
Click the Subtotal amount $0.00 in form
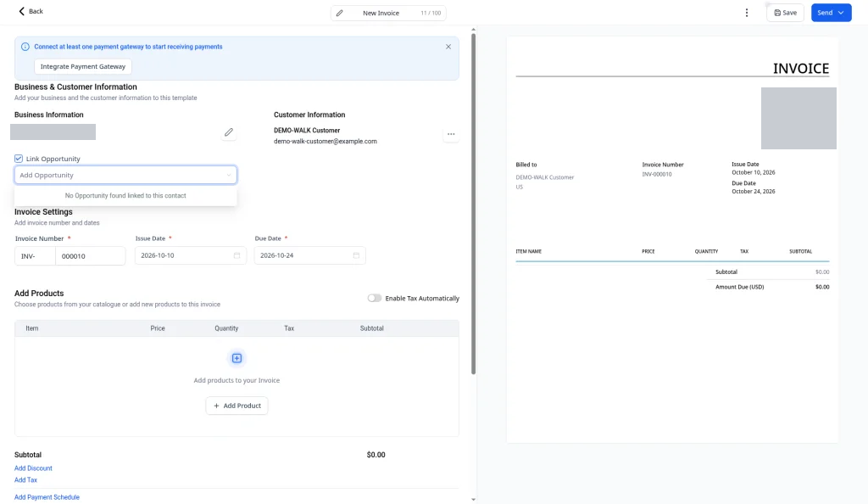point(376,455)
